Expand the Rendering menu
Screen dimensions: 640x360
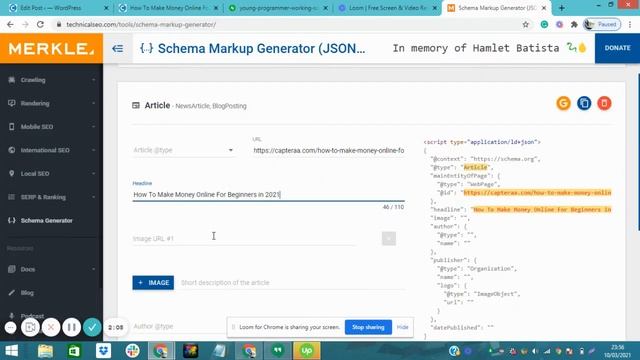coord(93,103)
